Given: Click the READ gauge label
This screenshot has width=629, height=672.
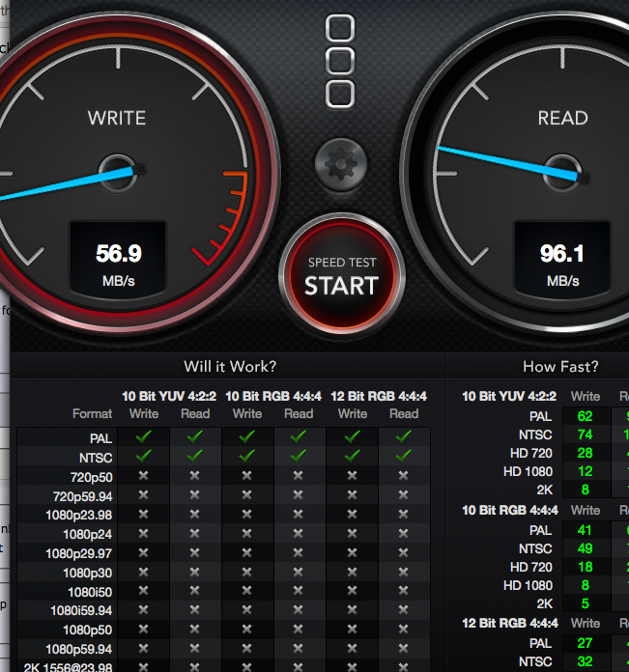Looking at the screenshot, I should click(x=563, y=118).
